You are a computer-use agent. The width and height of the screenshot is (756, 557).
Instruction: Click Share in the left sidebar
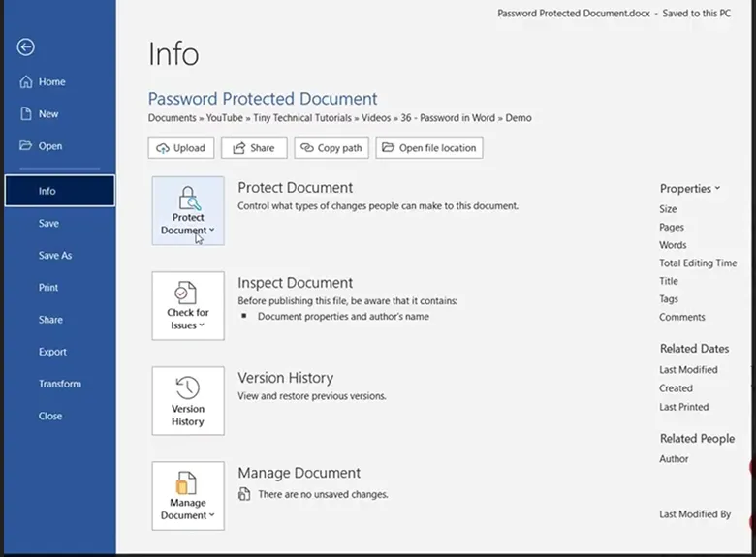click(50, 320)
